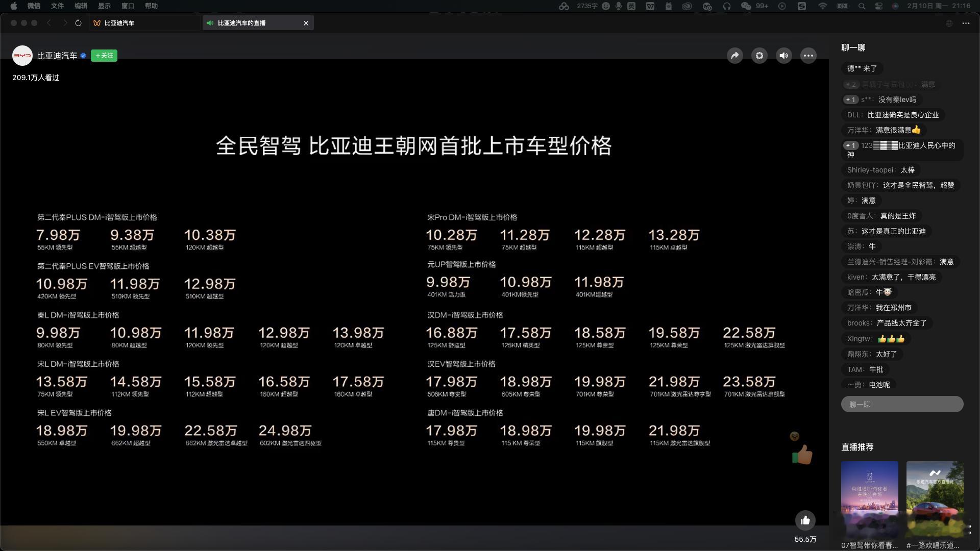This screenshot has width=980, height=551.
Task: Select comment 比亚迪确实是良心企业
Action: point(893,115)
